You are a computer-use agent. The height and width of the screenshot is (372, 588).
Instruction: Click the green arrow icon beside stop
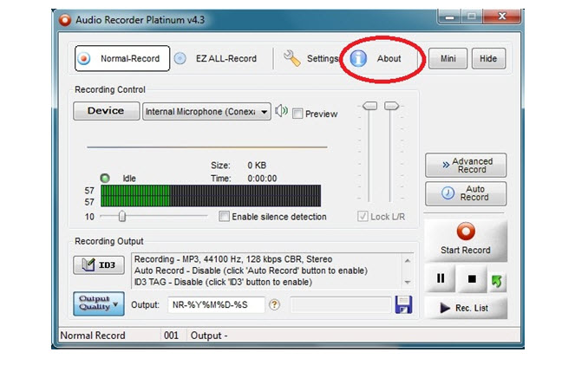497,281
